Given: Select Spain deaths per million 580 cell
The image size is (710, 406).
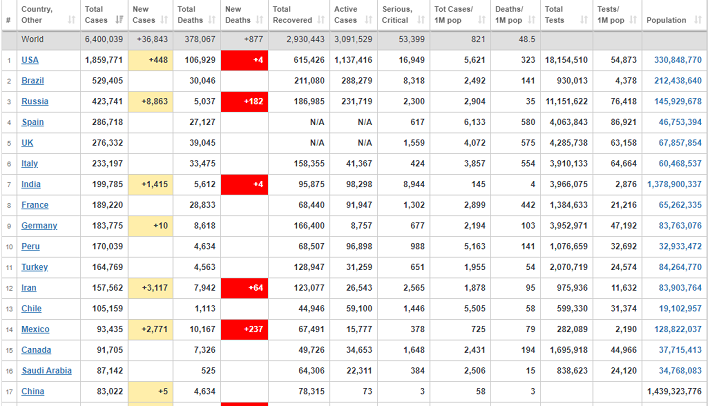Looking at the screenshot, I should (515, 122).
